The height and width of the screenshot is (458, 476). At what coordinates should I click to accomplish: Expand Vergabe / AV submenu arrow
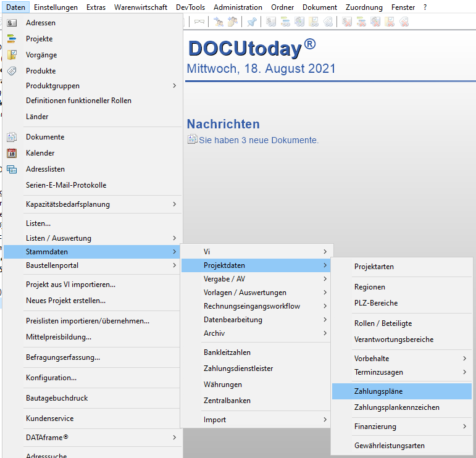pos(325,278)
